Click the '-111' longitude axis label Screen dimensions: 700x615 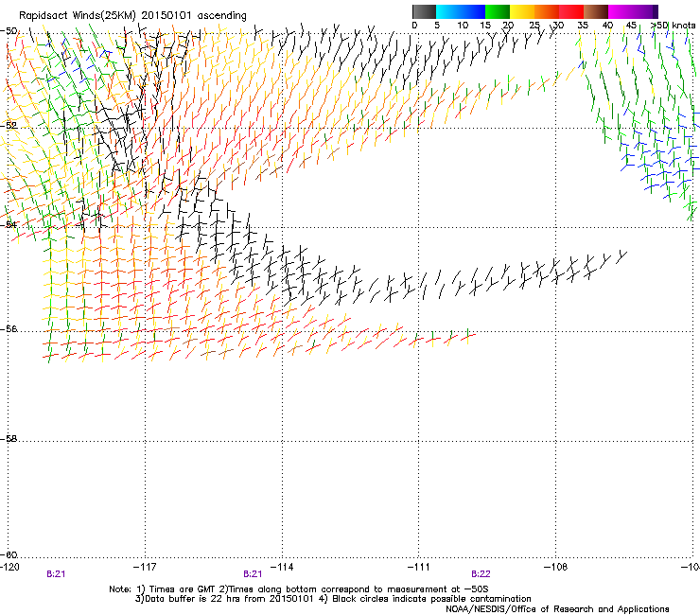click(x=419, y=567)
